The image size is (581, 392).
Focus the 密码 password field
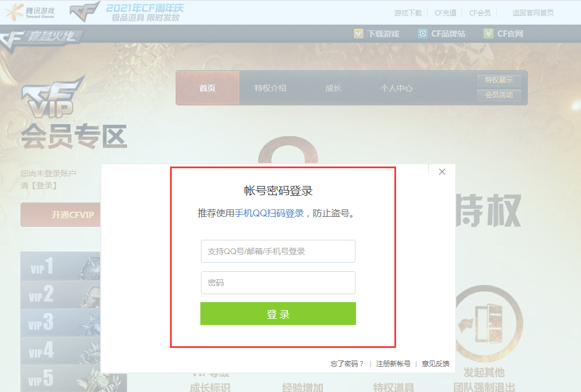[x=278, y=283]
